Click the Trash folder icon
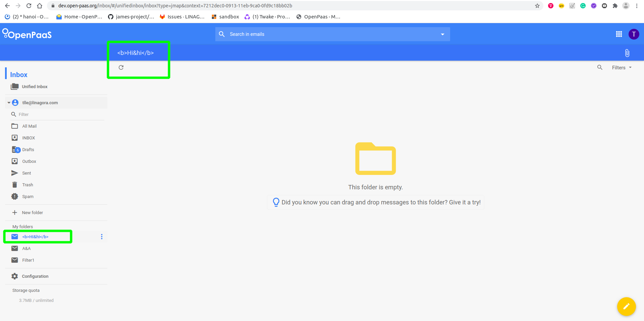This screenshot has height=321, width=644. tap(15, 185)
